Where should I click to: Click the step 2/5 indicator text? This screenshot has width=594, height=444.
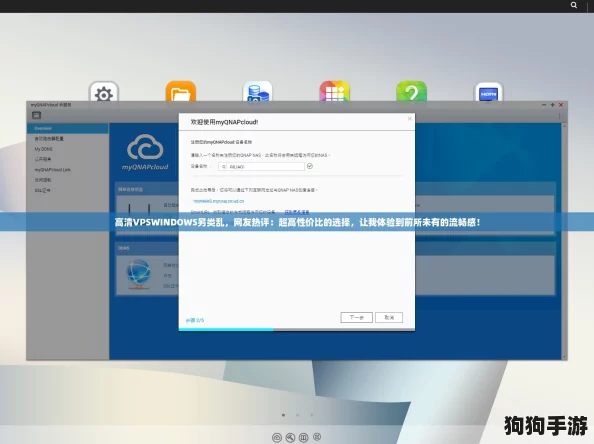(x=195, y=320)
